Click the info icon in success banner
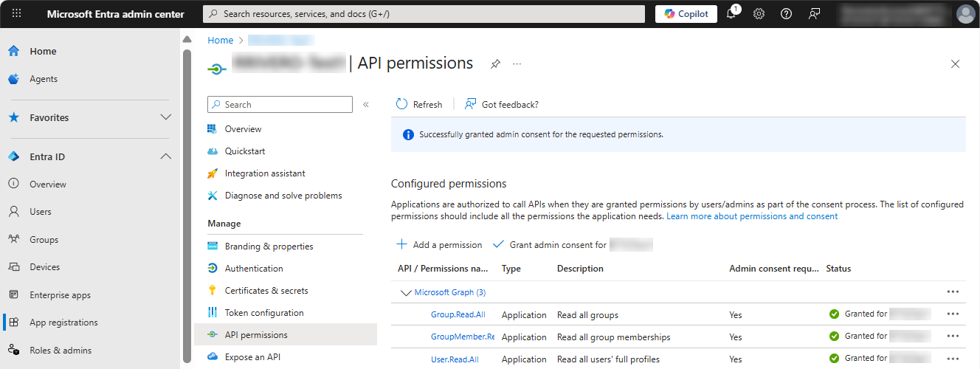980x369 pixels. 408,135
